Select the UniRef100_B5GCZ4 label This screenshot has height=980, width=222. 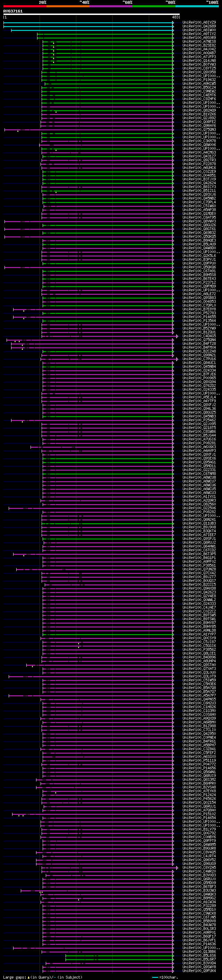199,88
